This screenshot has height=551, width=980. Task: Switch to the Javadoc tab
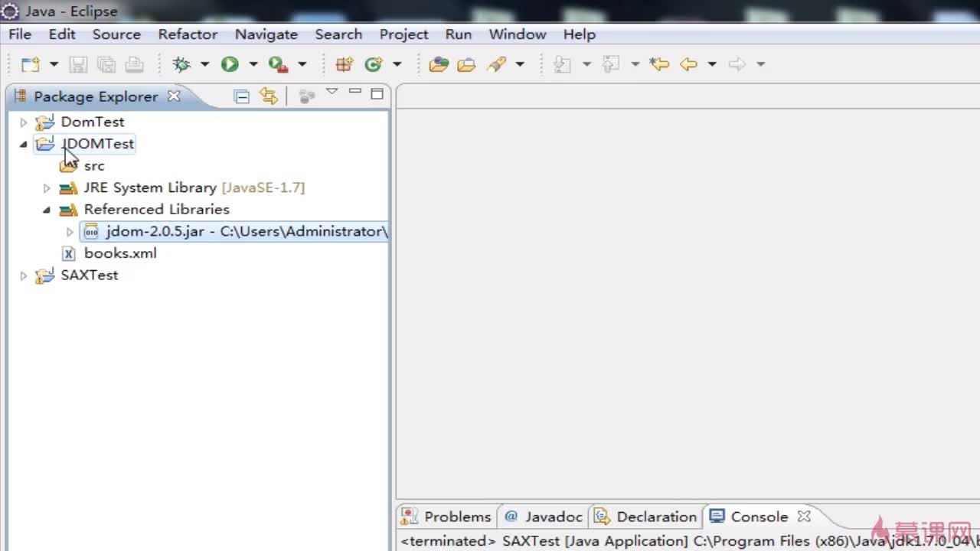click(544, 517)
